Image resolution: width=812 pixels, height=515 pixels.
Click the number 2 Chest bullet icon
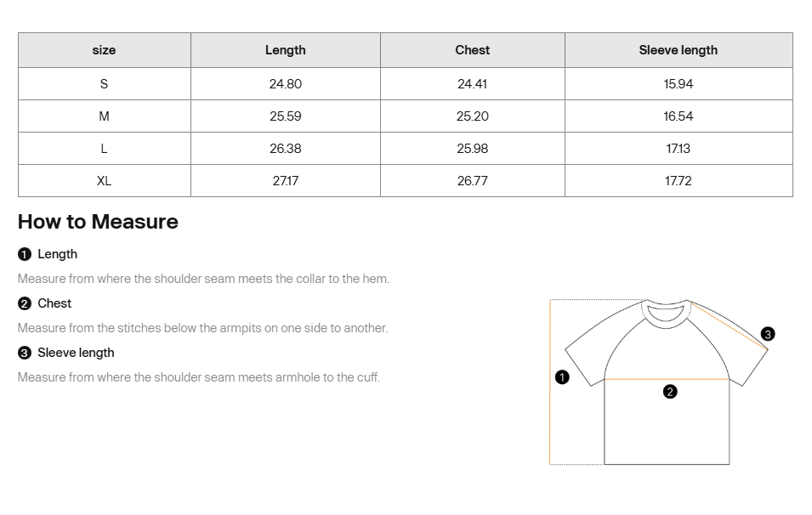25,303
